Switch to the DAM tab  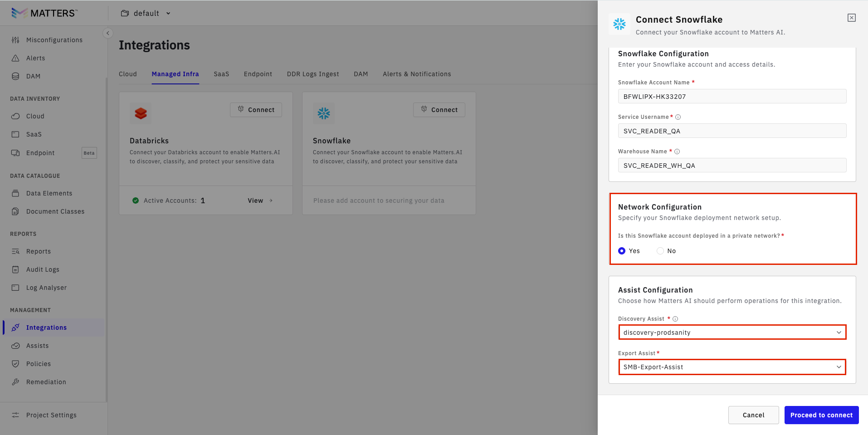(x=361, y=74)
